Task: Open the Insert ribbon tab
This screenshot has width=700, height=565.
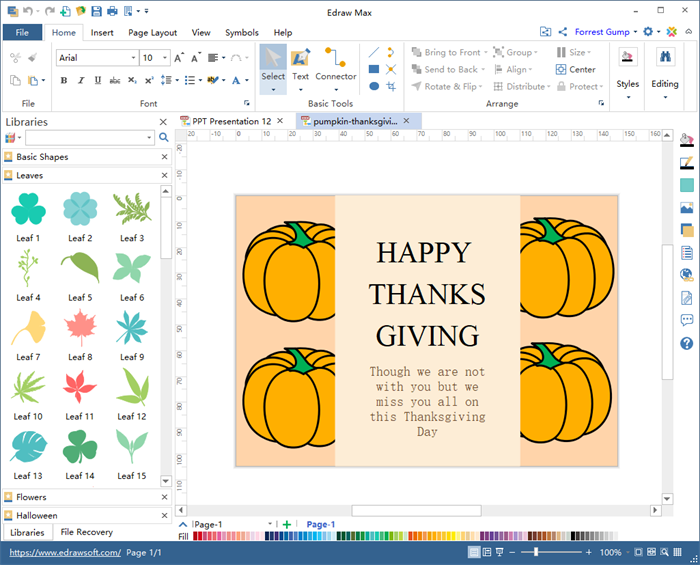Action: (x=102, y=32)
